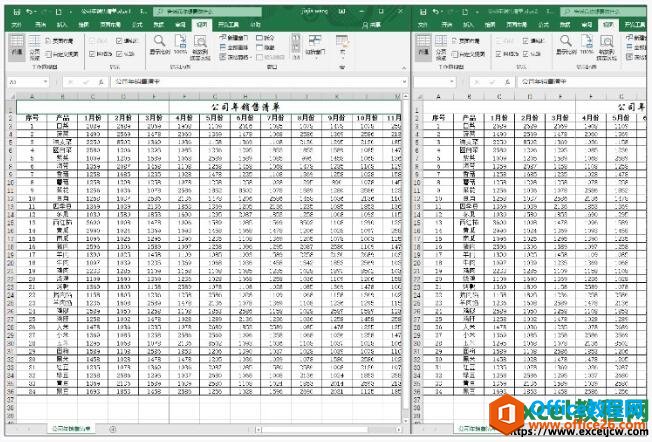Toggle Formula Bar checkbox in right window

click(526, 41)
